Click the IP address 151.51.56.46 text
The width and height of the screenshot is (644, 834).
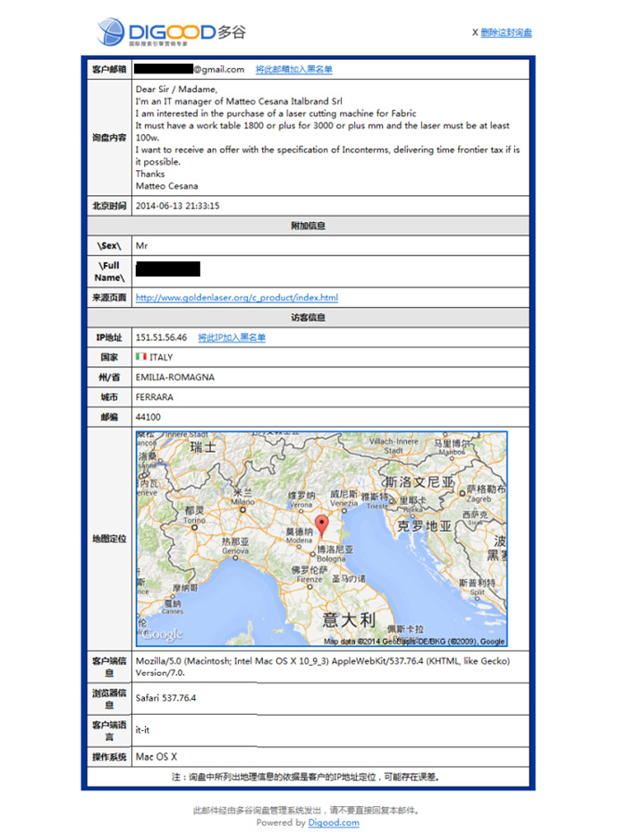coord(161,337)
